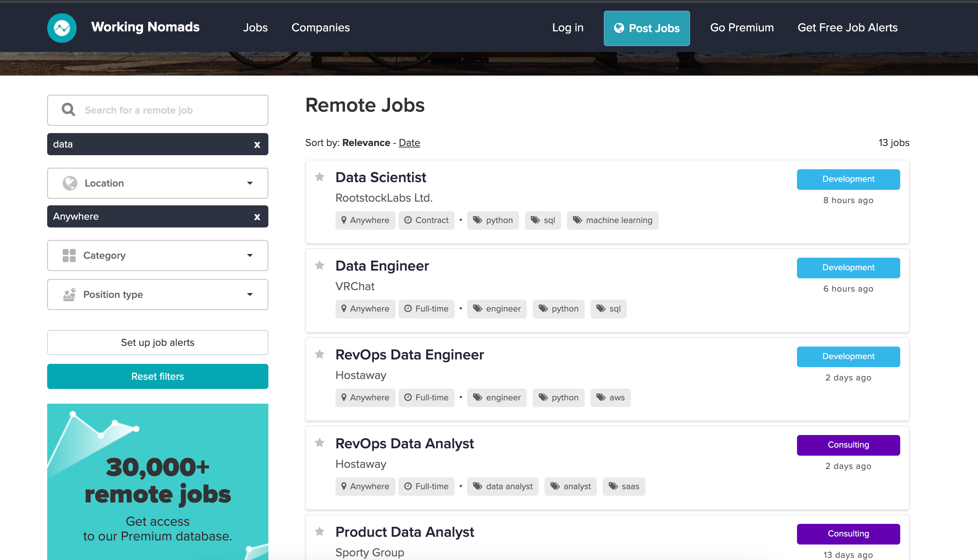978x560 pixels.
Task: Remove the 'data' search filter with x
Action: (257, 145)
